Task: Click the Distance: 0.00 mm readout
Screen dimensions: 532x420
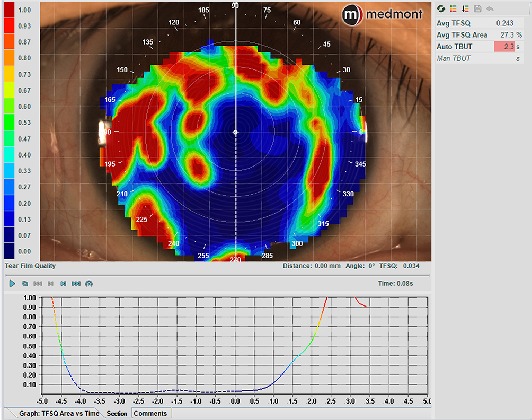Action: pyautogui.click(x=312, y=266)
